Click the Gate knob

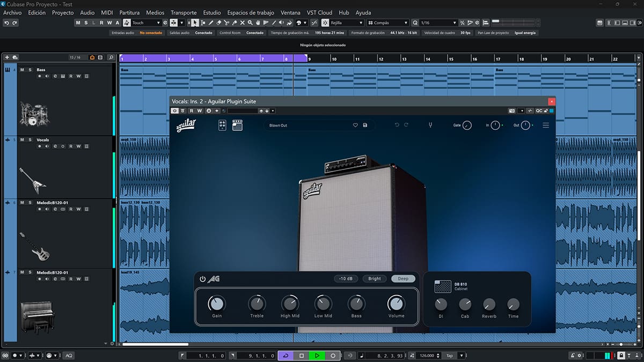coord(467,125)
